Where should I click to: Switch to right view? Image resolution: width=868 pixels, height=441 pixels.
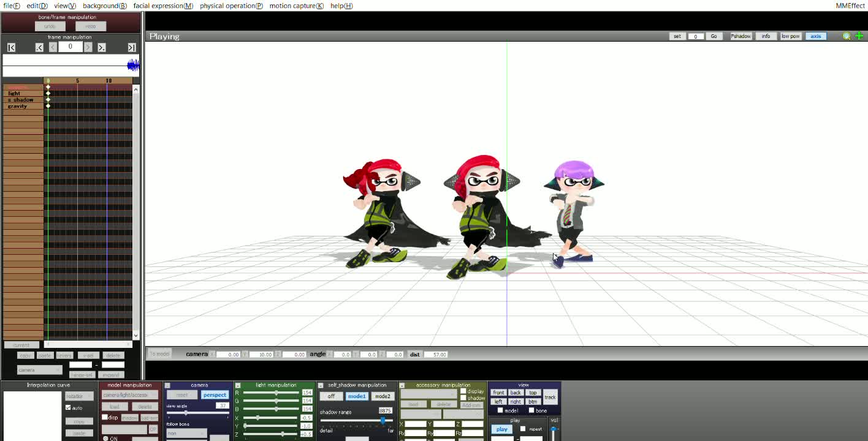click(x=516, y=402)
